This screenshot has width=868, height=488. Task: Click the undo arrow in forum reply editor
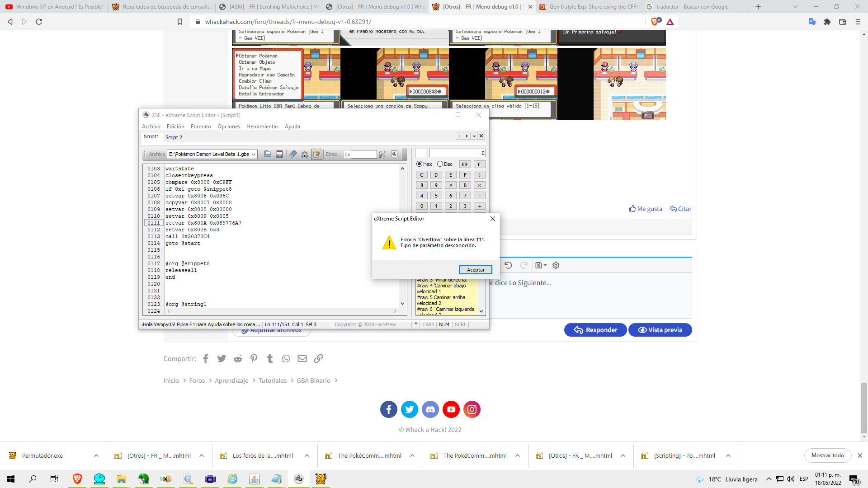[508, 265]
